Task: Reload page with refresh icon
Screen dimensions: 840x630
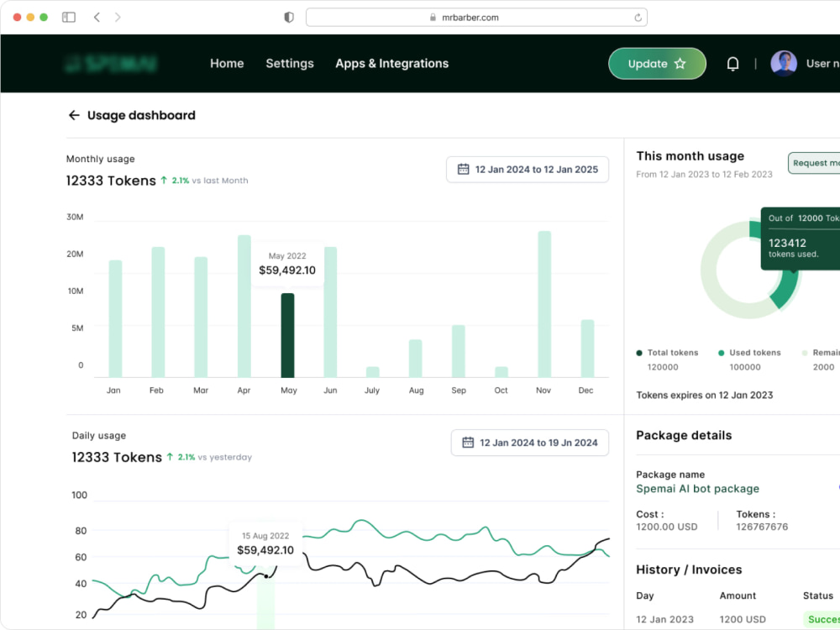Action: tap(638, 17)
